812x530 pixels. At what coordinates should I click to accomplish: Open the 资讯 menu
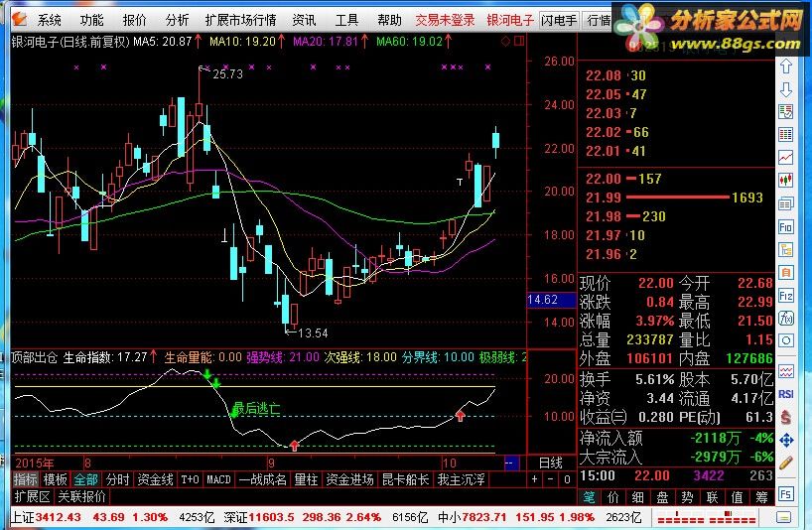pos(304,20)
